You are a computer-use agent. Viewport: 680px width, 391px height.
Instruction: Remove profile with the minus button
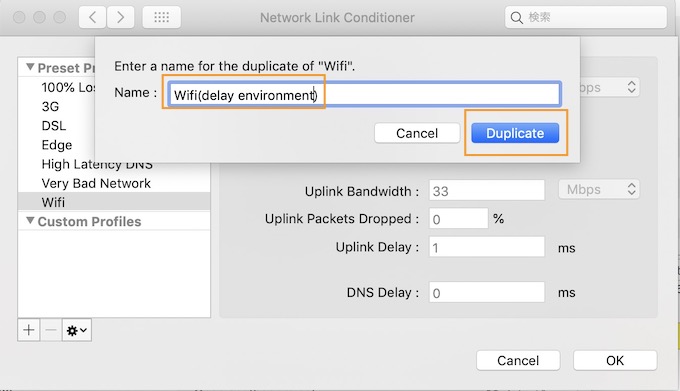coord(51,330)
